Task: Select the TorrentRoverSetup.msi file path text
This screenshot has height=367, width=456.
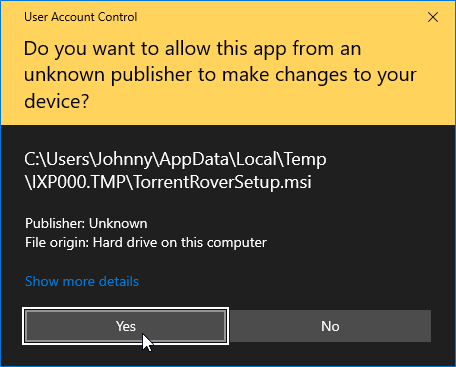Action: click(175, 170)
